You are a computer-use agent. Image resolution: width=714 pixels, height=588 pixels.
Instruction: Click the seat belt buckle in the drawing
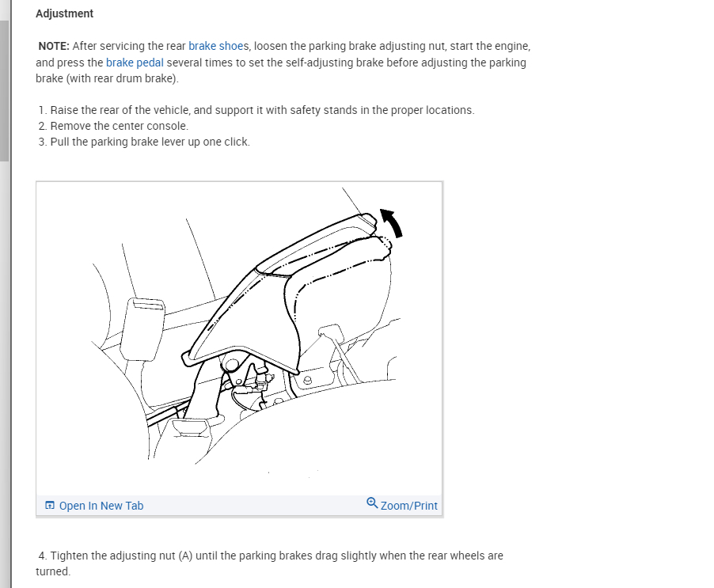(142, 328)
